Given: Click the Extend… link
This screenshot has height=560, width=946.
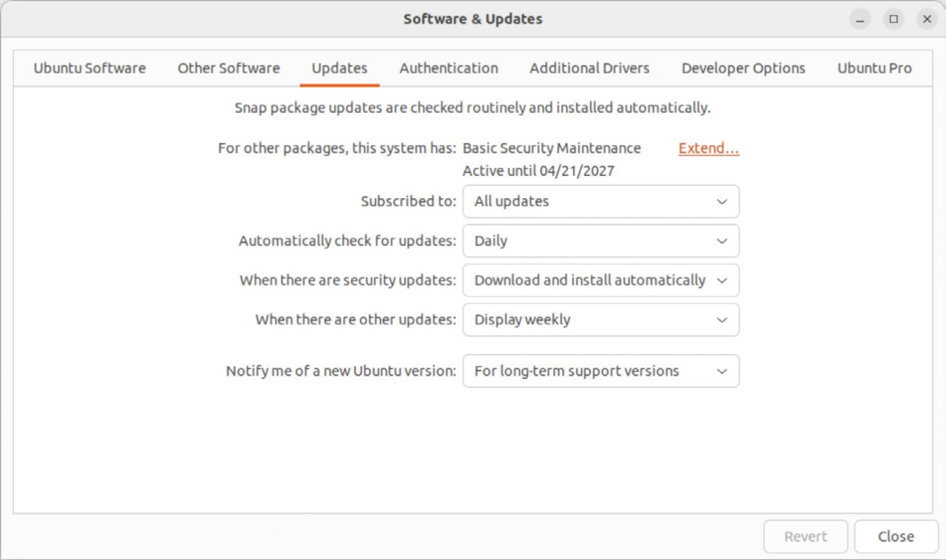Looking at the screenshot, I should [x=708, y=148].
